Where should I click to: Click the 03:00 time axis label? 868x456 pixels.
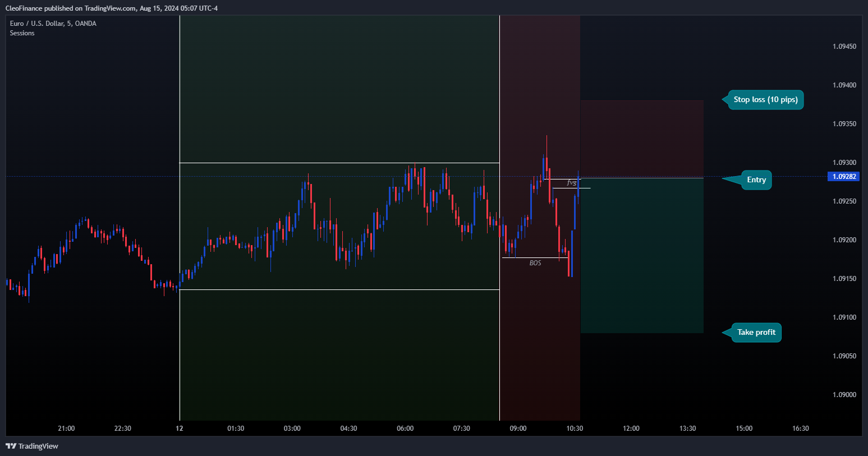tap(292, 429)
